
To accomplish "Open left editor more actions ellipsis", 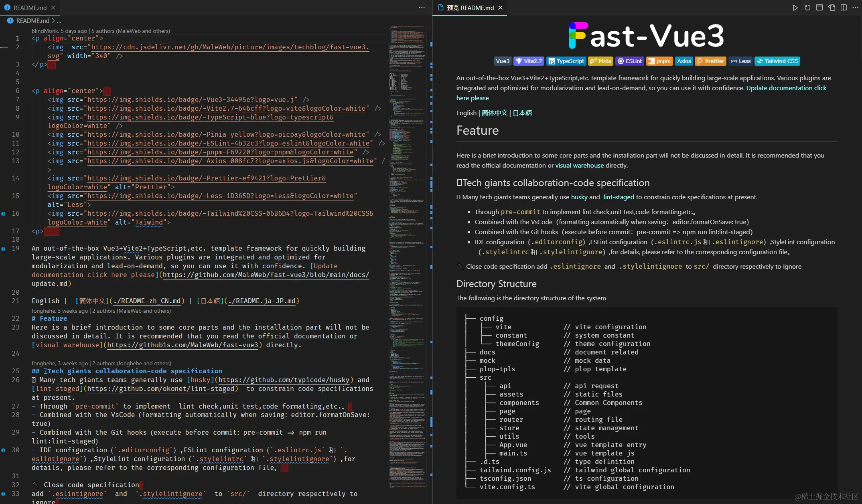I will coord(422,8).
